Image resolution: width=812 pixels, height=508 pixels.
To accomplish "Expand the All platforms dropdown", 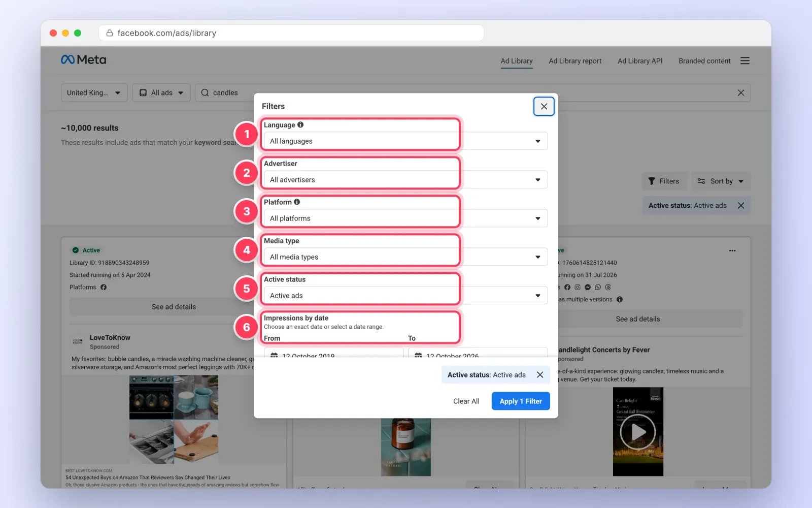I will tap(405, 218).
